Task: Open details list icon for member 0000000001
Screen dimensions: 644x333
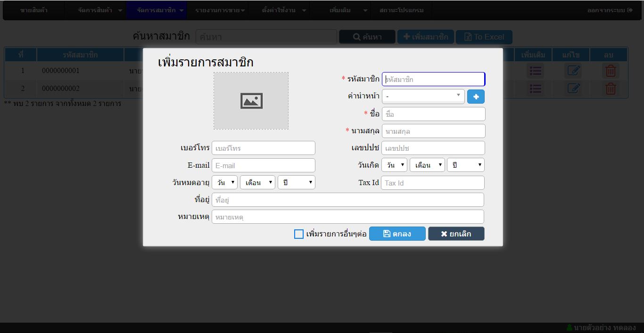Action: (536, 71)
